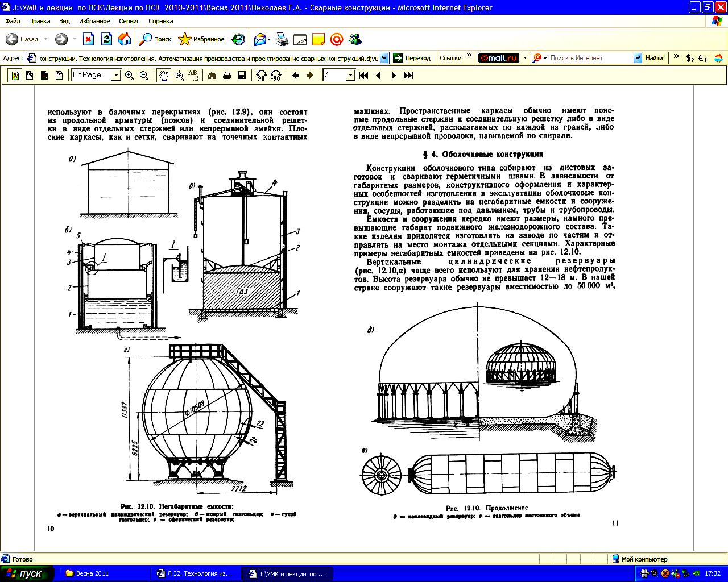Image resolution: width=728 pixels, height=582 pixels.
Task: Open the Поиск search panel
Action: coord(156,39)
